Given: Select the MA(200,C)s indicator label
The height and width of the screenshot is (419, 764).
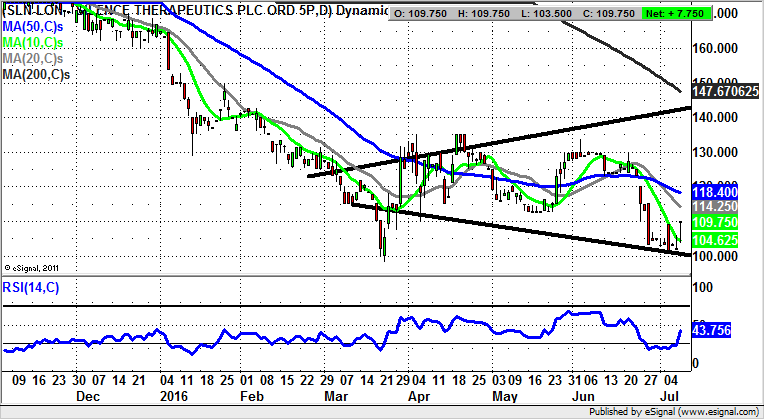Looking at the screenshot, I should 35,76.
